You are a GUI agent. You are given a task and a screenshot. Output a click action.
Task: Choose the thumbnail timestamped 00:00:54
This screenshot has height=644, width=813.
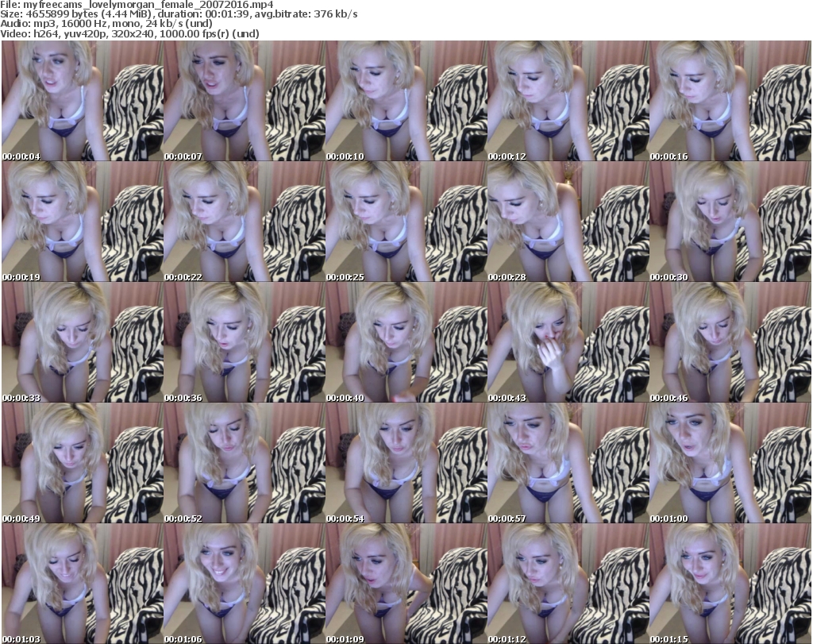coord(406,463)
